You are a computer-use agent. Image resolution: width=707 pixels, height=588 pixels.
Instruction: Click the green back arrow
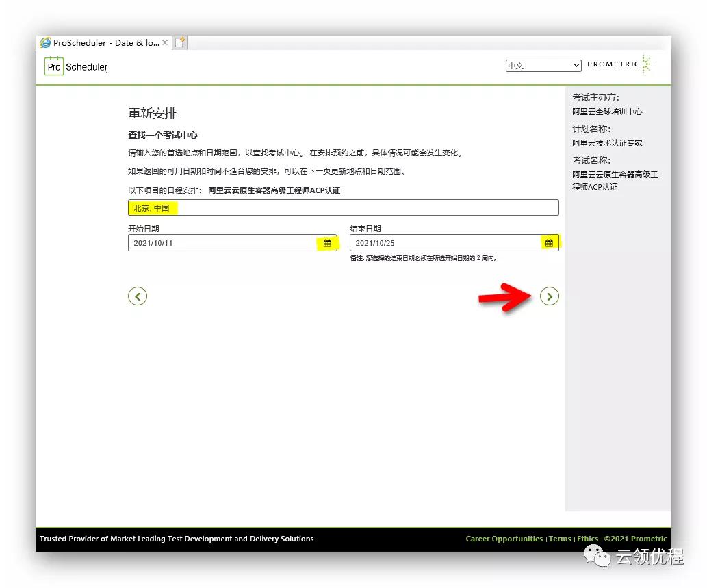tap(138, 296)
